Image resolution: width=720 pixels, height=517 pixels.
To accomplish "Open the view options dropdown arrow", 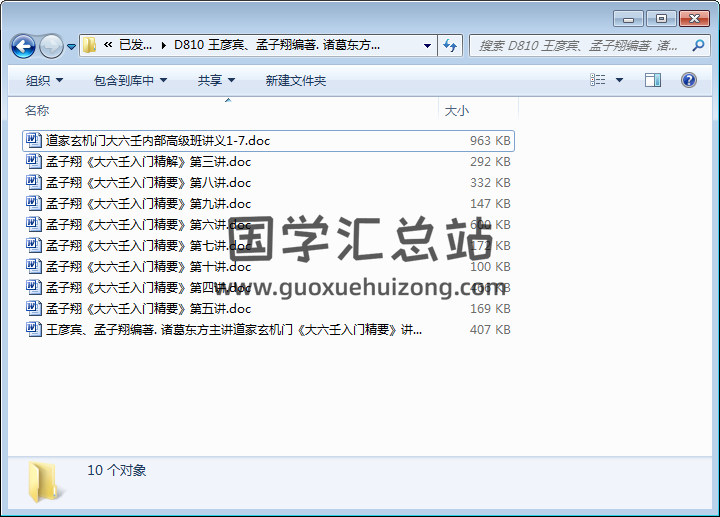I will point(619,80).
